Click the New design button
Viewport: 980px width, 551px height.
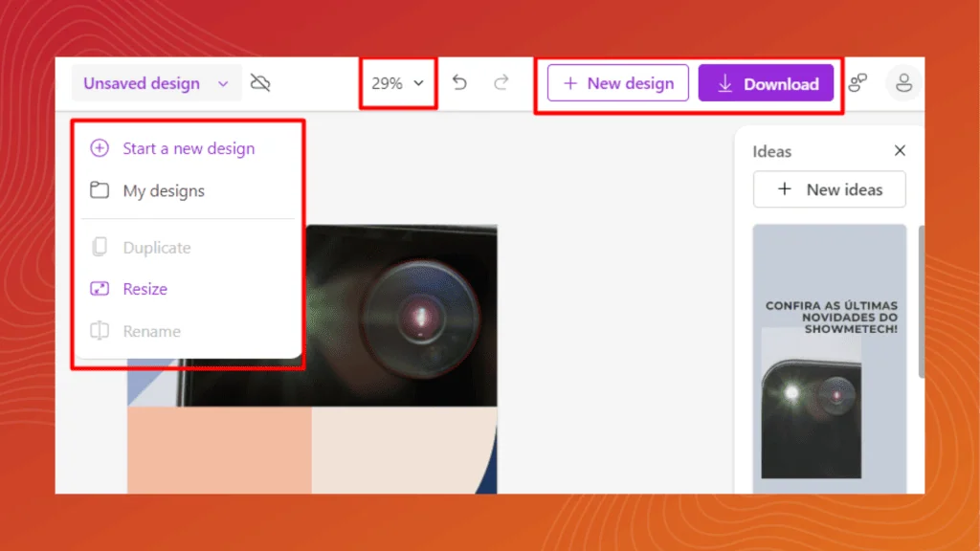[617, 83]
